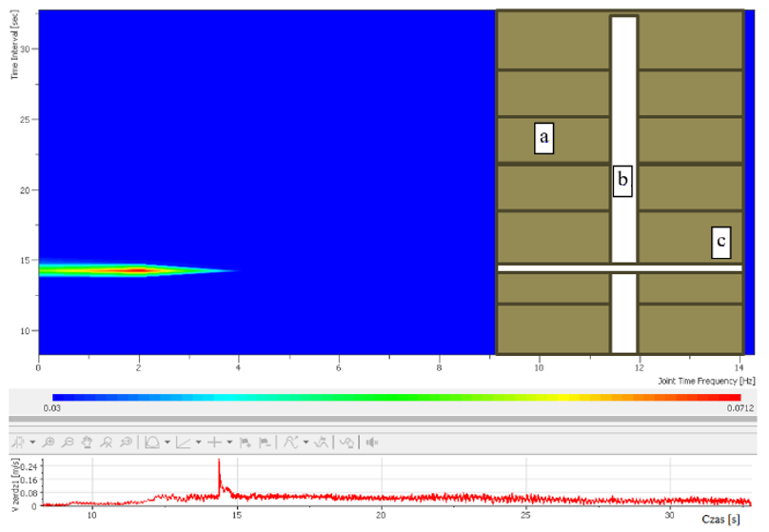Click the remove flag marker icon
The image size is (769, 532).
coord(265,443)
